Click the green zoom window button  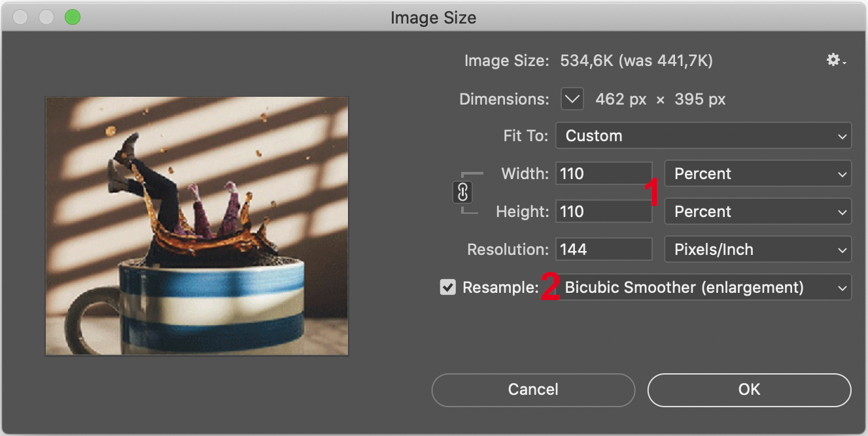click(x=72, y=18)
